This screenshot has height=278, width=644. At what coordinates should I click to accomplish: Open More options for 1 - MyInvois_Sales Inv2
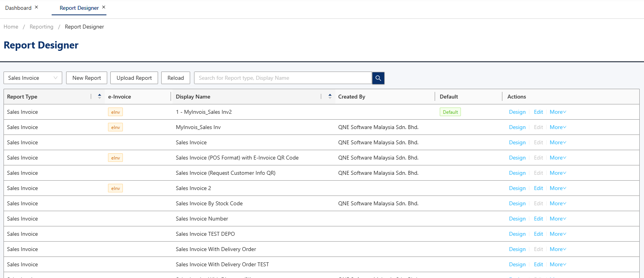(x=558, y=112)
